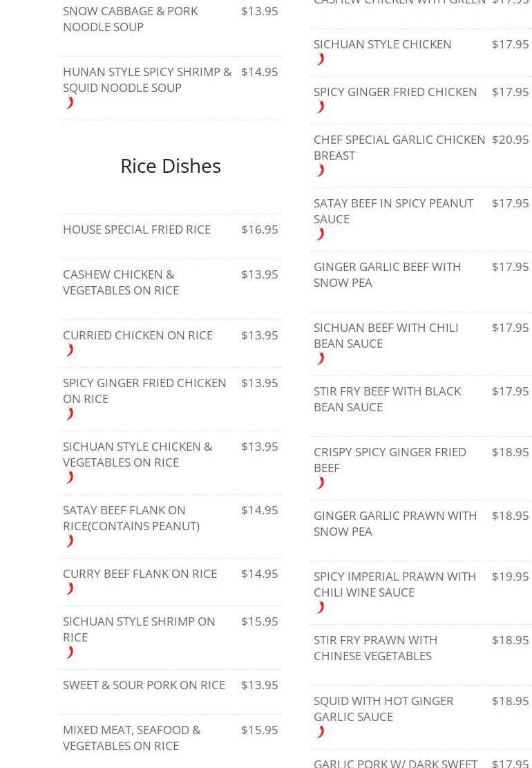Click chili icon under Sichuan Style Chicken
Screen dimensions: 532x768
(321, 59)
